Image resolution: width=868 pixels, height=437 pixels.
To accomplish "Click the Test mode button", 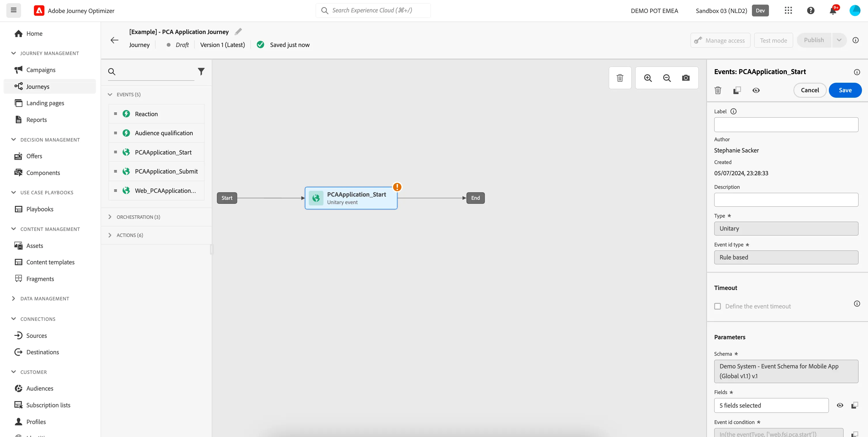I will pyautogui.click(x=773, y=40).
